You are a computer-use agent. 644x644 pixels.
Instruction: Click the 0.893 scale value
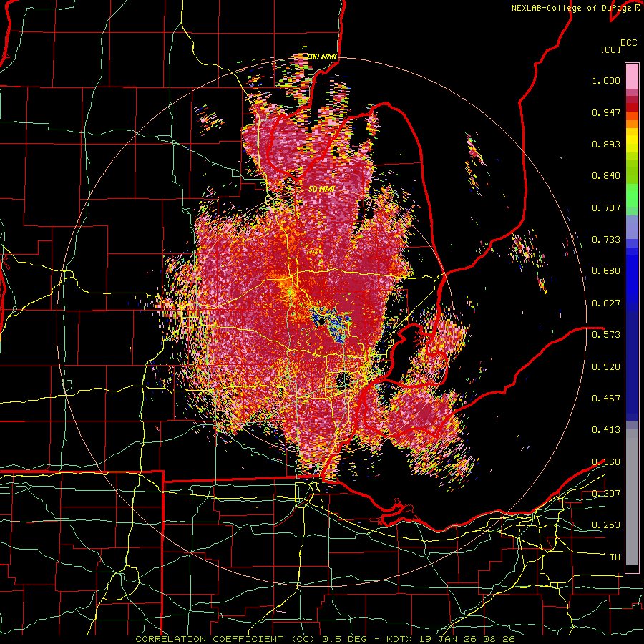606,144
